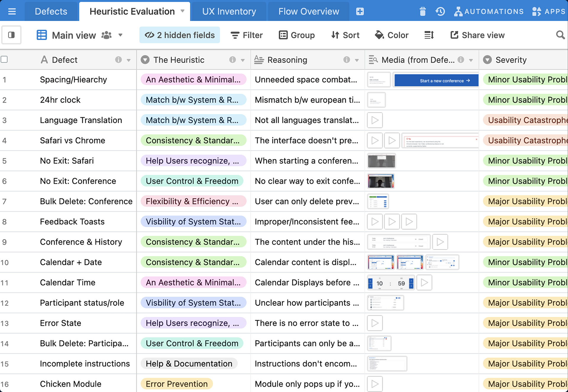Image resolution: width=568 pixels, height=392 pixels.
Task: Click the add new table plus icon
Action: [360, 11]
